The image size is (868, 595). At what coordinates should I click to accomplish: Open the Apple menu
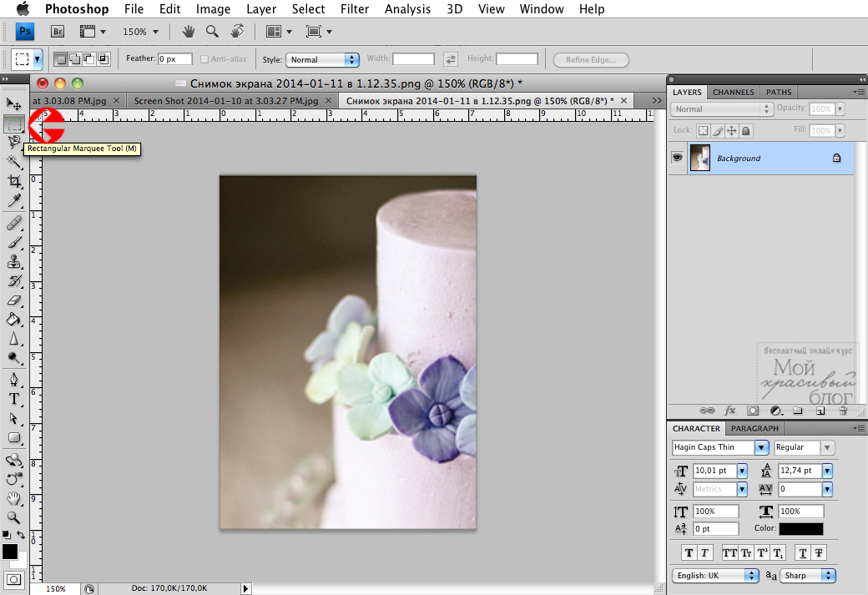point(23,8)
